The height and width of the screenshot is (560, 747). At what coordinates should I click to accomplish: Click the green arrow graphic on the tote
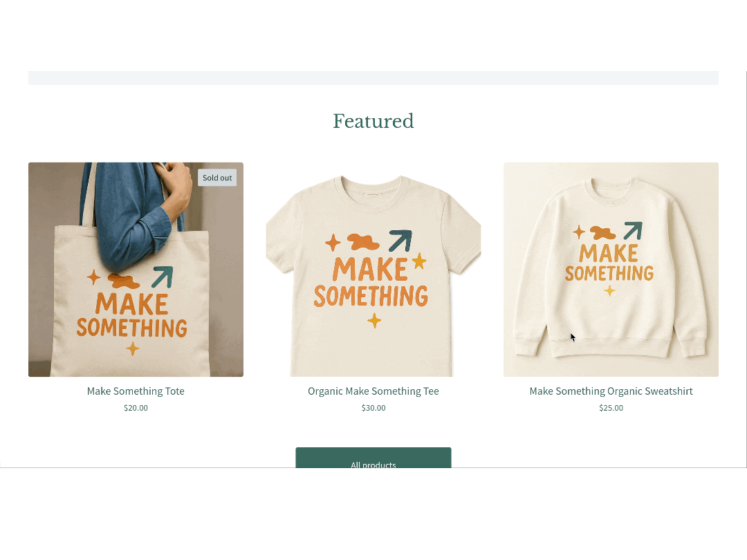pos(163,277)
